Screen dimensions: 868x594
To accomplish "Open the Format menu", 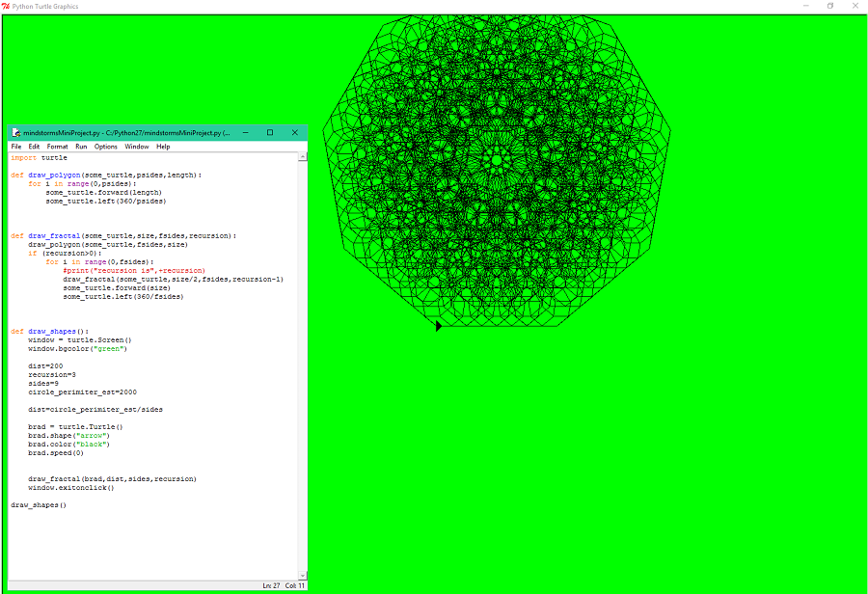I will tap(57, 147).
